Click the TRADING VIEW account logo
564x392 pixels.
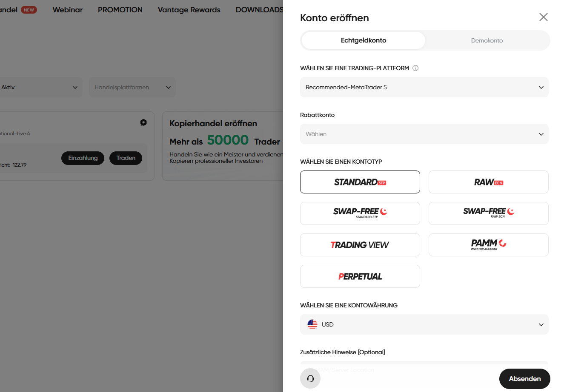(360, 244)
